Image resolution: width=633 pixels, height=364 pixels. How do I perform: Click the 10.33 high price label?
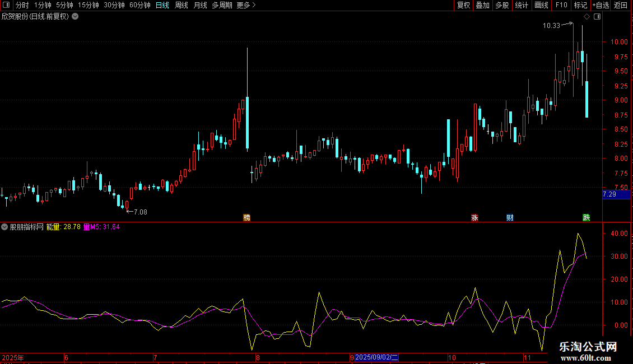coord(551,26)
